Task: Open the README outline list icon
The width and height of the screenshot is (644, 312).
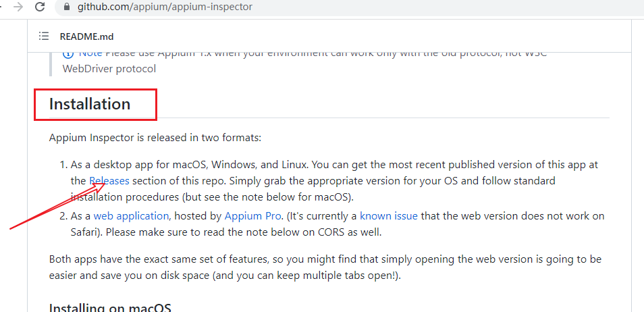Action: pyautogui.click(x=44, y=36)
